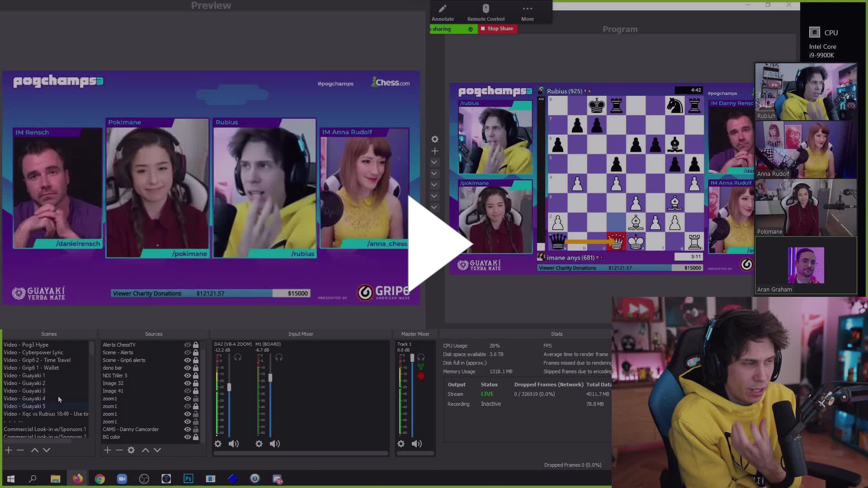Hide the BG color source
The image size is (868, 488).
tap(187, 437)
